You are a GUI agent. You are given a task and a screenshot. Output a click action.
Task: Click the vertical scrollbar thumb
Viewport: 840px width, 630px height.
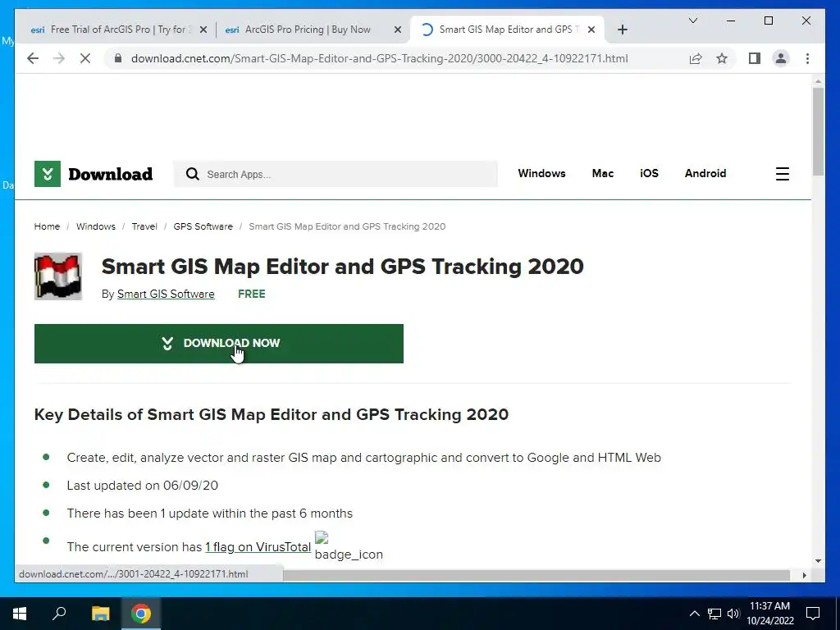[x=818, y=131]
